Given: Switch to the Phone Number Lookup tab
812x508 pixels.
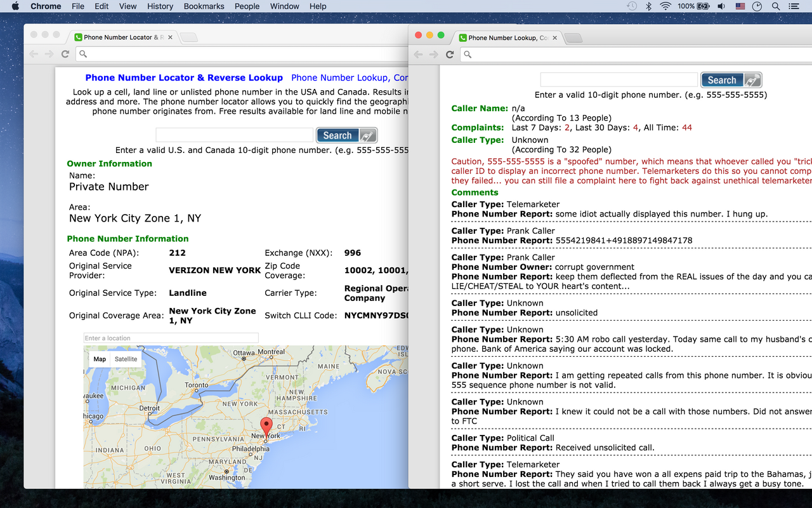Looking at the screenshot, I should [x=507, y=37].
